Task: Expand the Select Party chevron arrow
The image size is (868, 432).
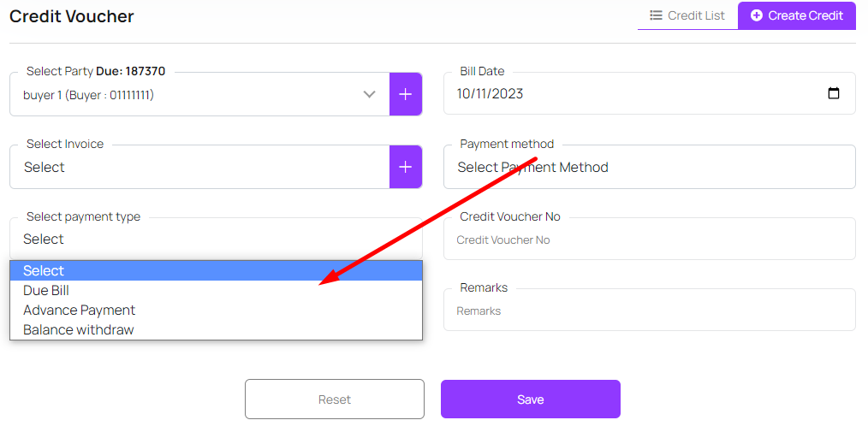Action: 370,94
